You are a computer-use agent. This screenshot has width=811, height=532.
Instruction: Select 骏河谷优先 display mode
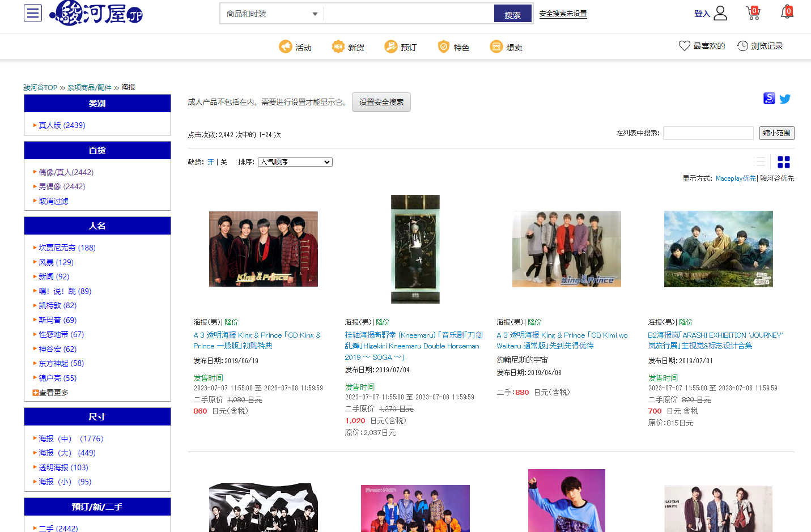pos(777,178)
